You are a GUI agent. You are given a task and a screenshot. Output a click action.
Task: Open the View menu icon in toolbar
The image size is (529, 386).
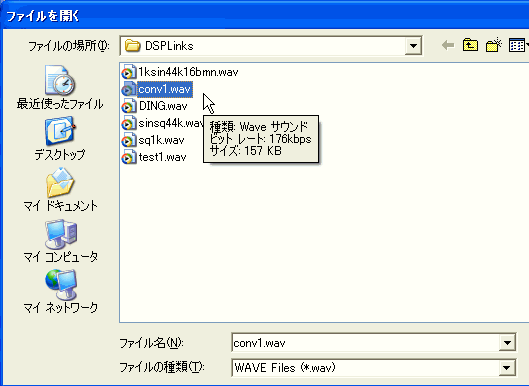click(x=518, y=45)
